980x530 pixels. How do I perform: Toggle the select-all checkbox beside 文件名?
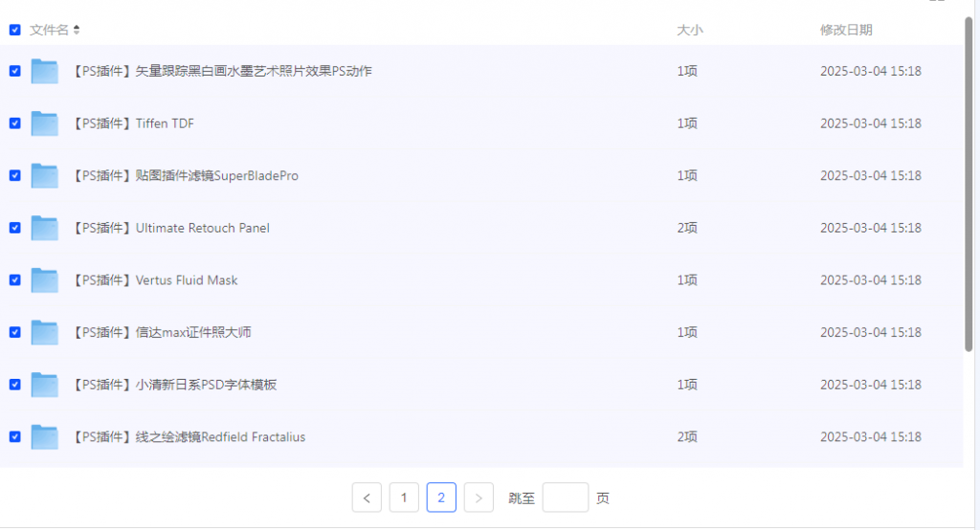[x=15, y=30]
